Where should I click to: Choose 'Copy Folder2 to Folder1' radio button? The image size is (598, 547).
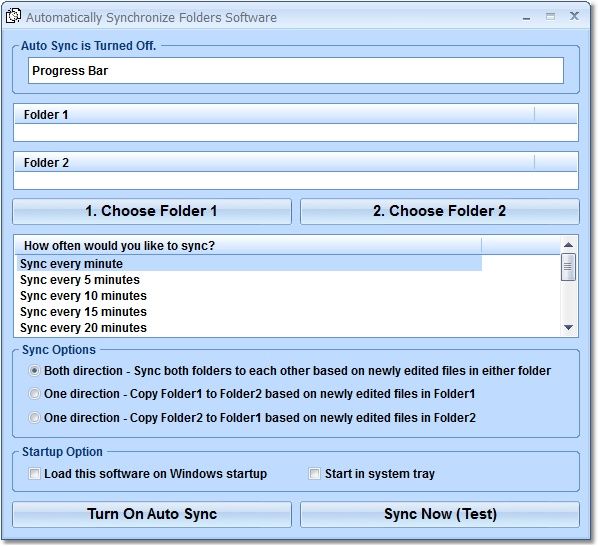click(x=34, y=418)
